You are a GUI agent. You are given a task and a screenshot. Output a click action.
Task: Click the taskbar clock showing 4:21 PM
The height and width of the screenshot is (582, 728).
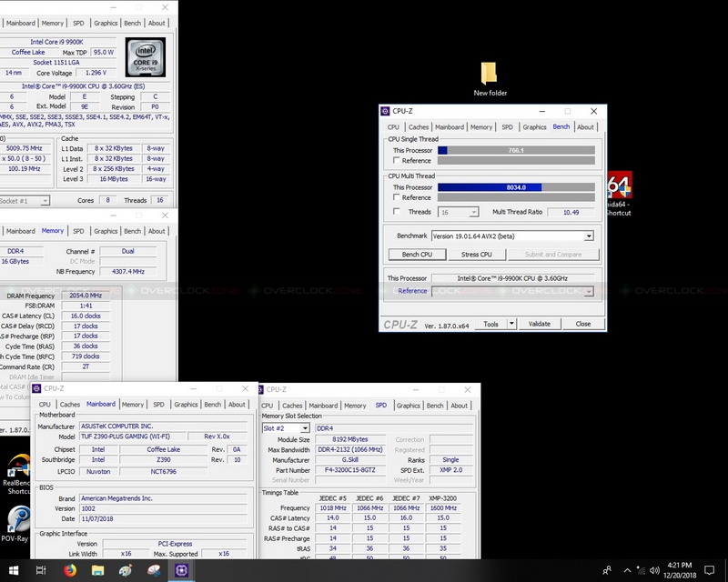(x=680, y=570)
